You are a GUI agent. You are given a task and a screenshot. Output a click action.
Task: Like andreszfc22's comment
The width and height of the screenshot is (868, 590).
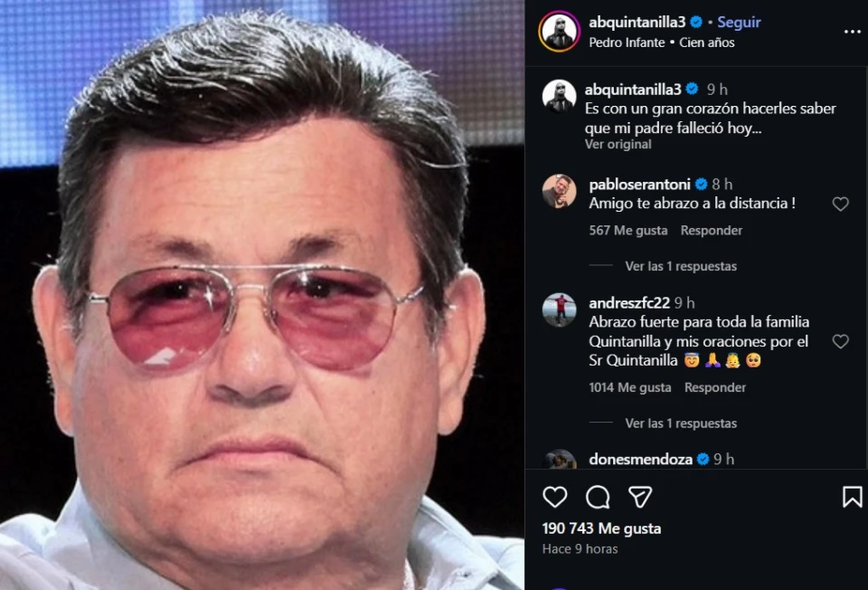tap(841, 342)
